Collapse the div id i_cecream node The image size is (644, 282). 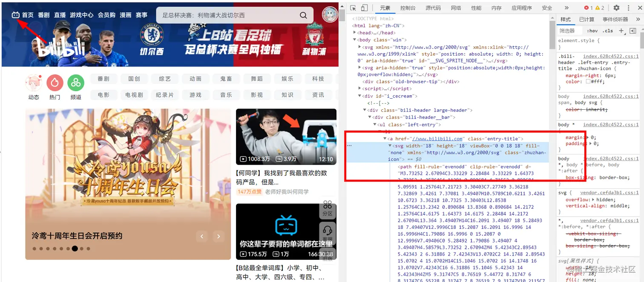[x=360, y=96]
